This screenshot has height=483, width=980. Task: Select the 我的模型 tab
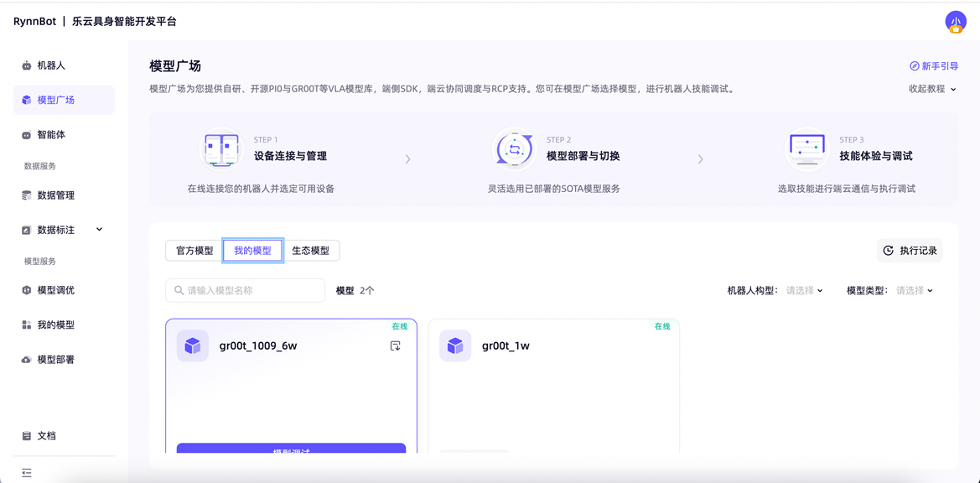coord(252,251)
